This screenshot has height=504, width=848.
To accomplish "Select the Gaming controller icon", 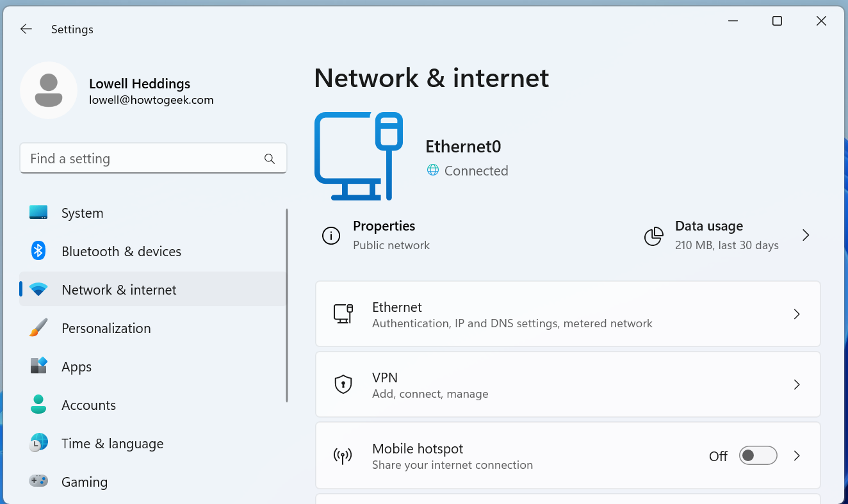I will coord(38,482).
